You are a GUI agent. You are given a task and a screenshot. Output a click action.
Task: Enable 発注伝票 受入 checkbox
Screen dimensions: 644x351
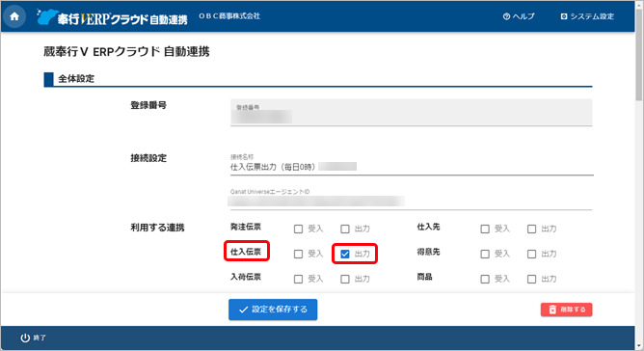tap(298, 229)
